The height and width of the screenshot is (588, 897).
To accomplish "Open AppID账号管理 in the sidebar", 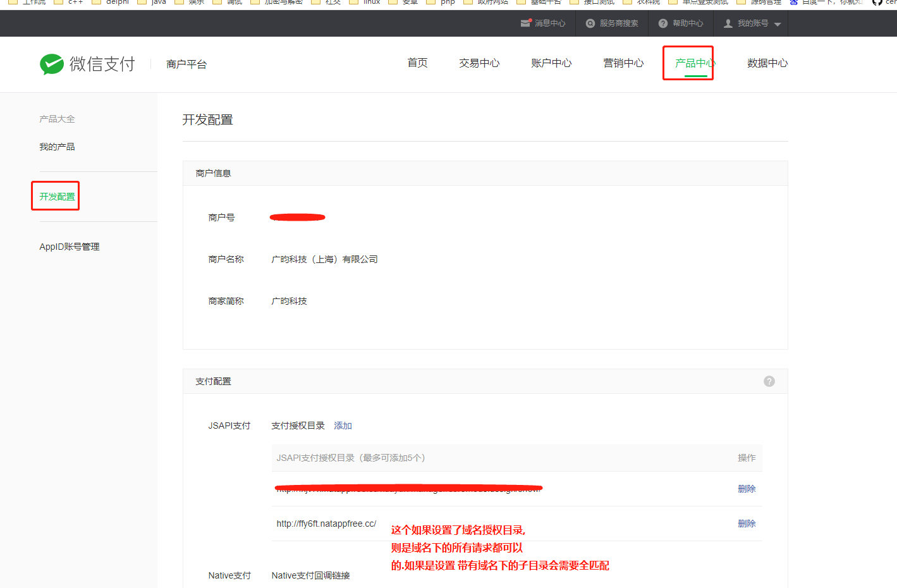I will (70, 247).
